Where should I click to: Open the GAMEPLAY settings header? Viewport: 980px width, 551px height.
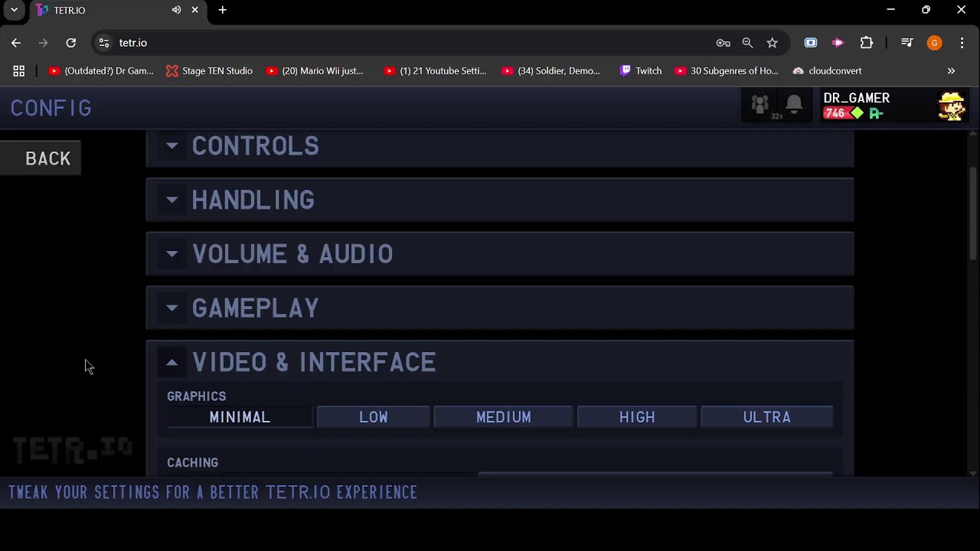500,308
